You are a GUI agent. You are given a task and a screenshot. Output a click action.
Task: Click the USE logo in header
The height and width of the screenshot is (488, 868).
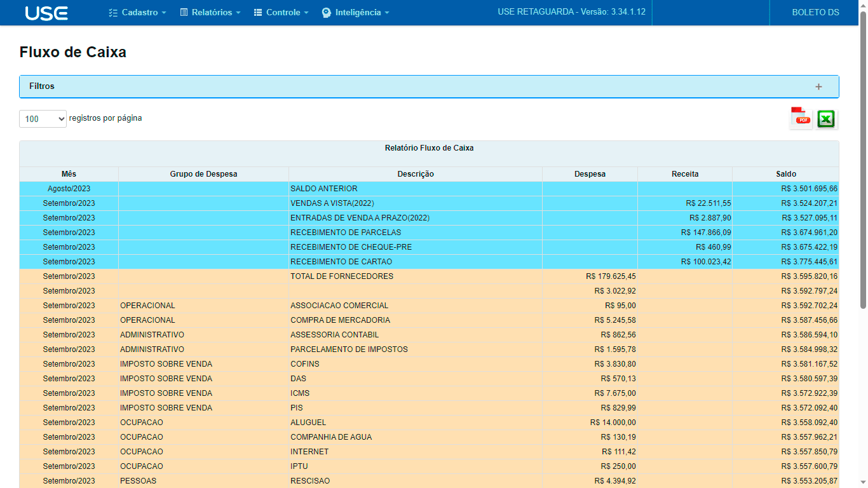coord(46,13)
